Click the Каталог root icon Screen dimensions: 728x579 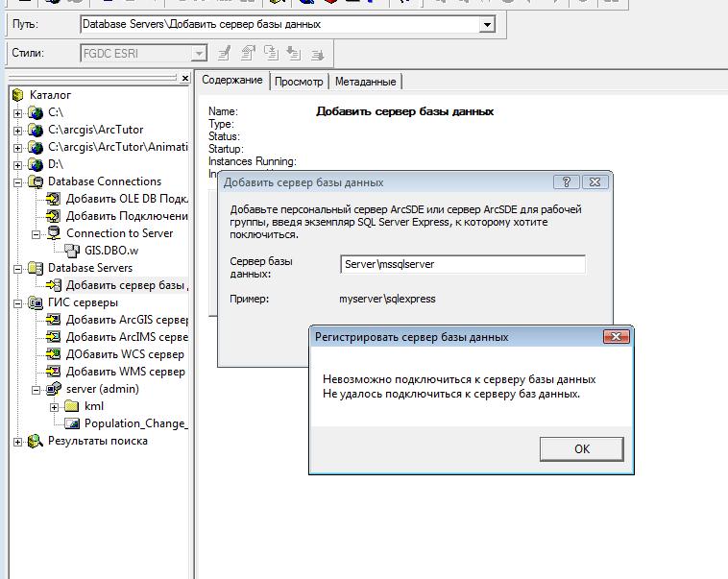pyautogui.click(x=17, y=95)
